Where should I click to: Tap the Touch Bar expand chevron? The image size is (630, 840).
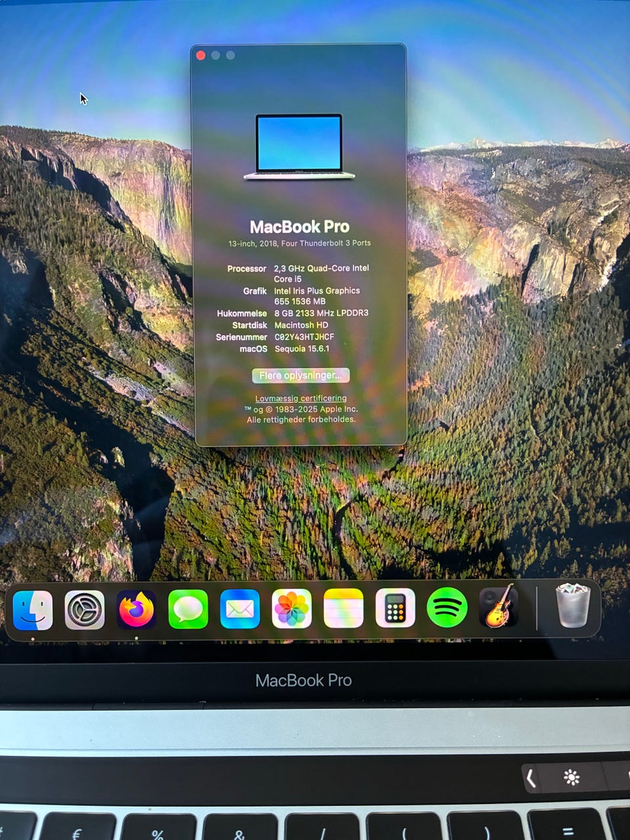tap(531, 778)
